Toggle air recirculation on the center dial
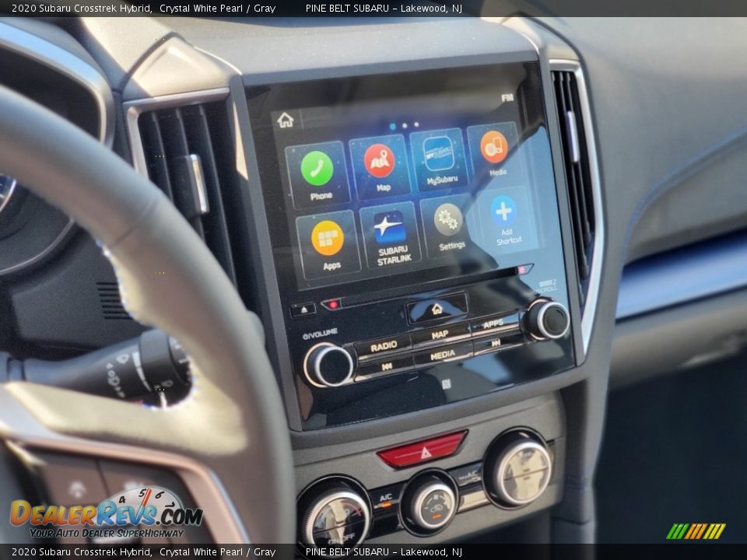Image resolution: width=747 pixels, height=560 pixels. 436,507
